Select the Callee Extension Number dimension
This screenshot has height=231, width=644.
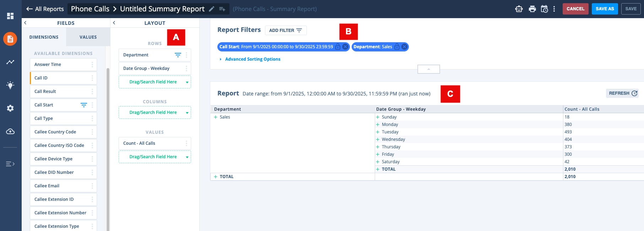(x=63, y=213)
